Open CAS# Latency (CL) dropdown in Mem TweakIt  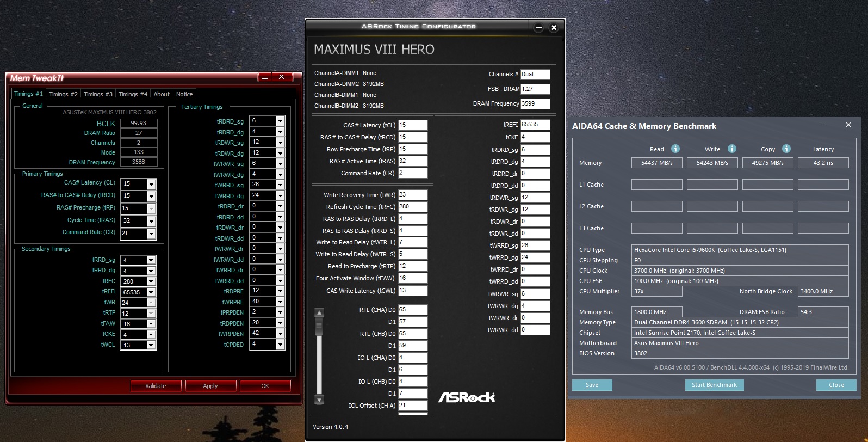coord(151,184)
